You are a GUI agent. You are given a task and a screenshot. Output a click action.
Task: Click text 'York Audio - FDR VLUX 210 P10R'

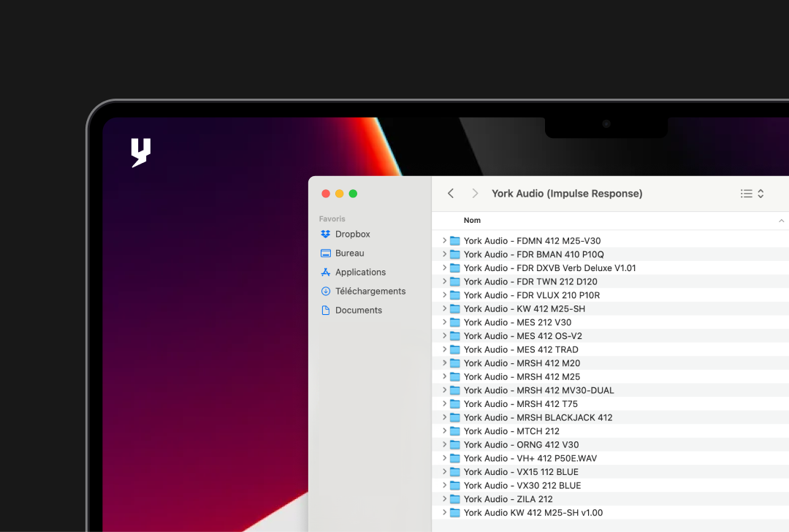pos(532,295)
